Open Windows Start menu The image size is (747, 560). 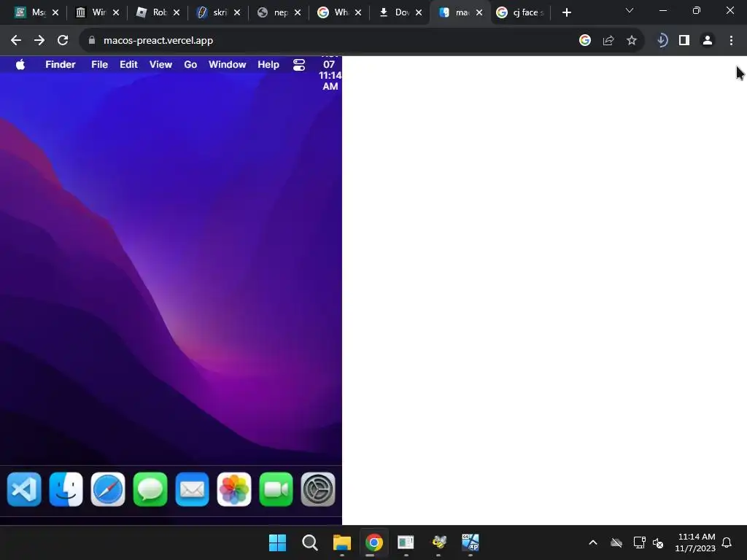(x=277, y=542)
